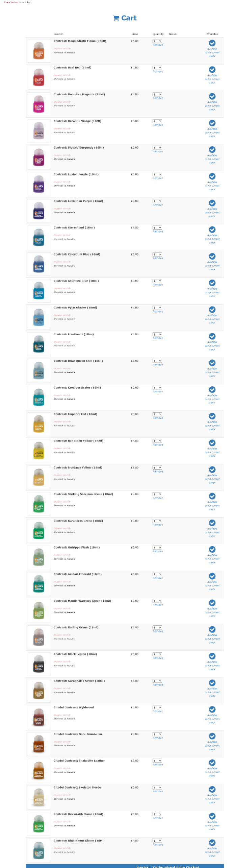
Task: Open quantity dropdown for Pylar Glacier
Action: click(x=157, y=308)
